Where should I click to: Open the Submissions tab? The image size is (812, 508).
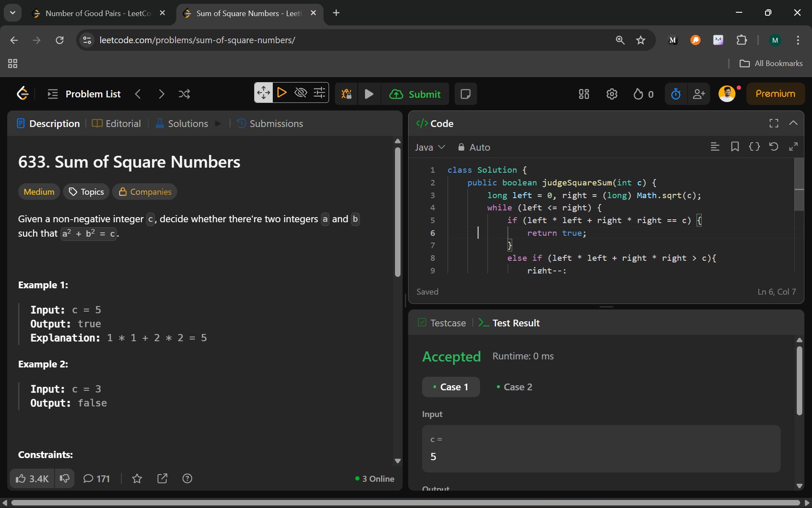270,124
